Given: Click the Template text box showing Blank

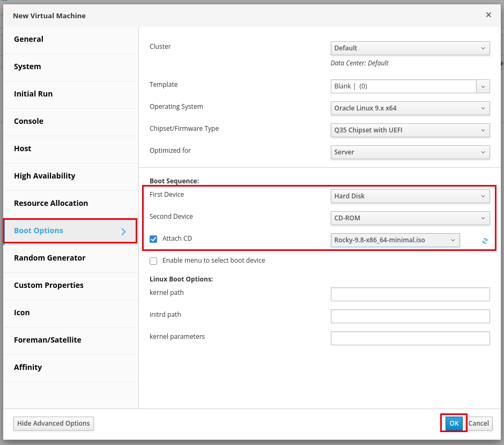Looking at the screenshot, I should (403, 86).
